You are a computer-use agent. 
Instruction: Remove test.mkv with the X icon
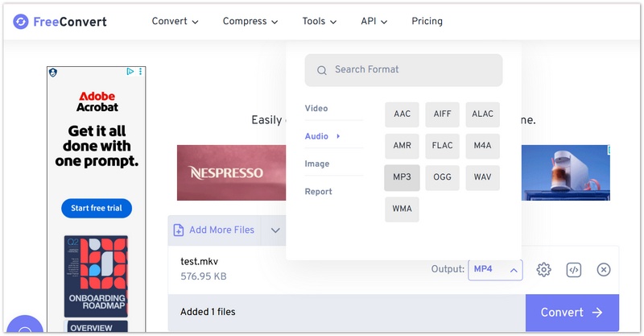coord(603,270)
